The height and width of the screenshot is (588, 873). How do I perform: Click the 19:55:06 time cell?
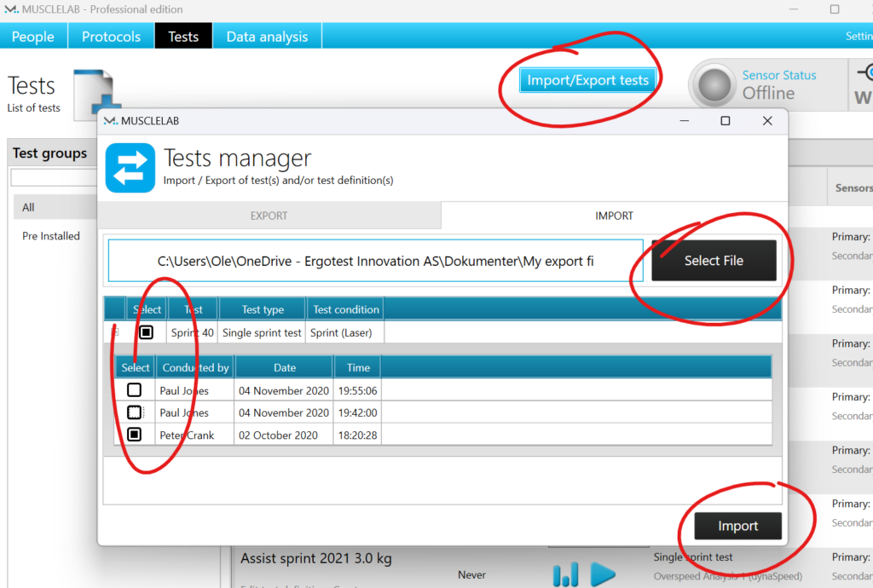(357, 390)
